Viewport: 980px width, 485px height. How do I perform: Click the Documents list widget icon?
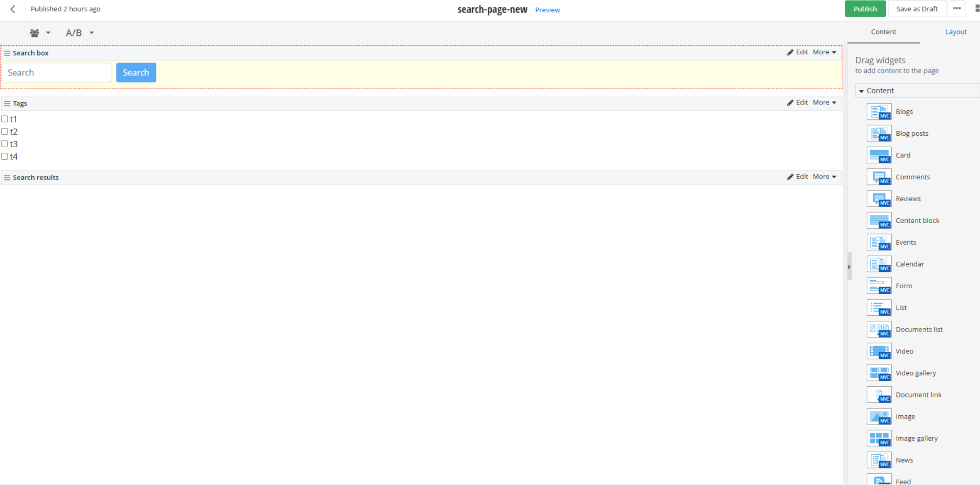tap(879, 329)
